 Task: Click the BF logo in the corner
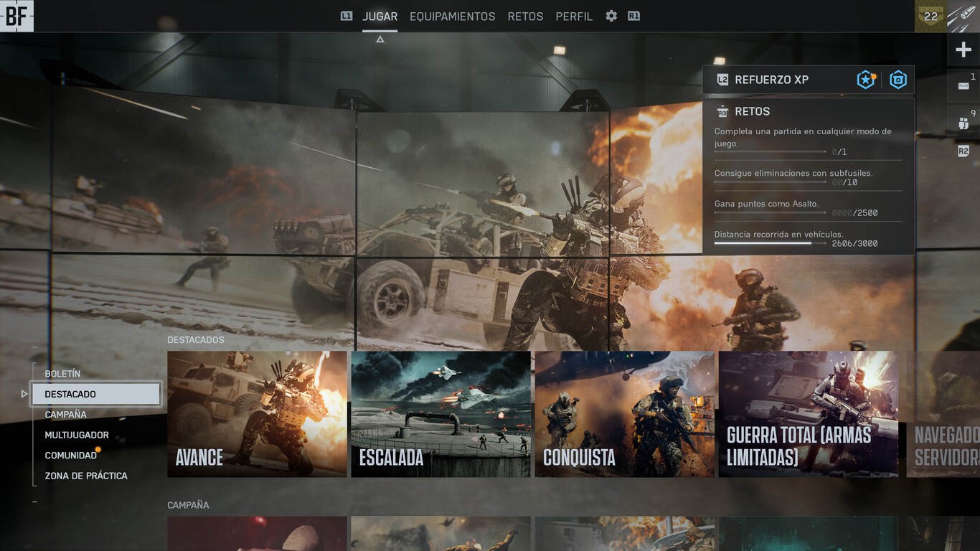pos(17,16)
